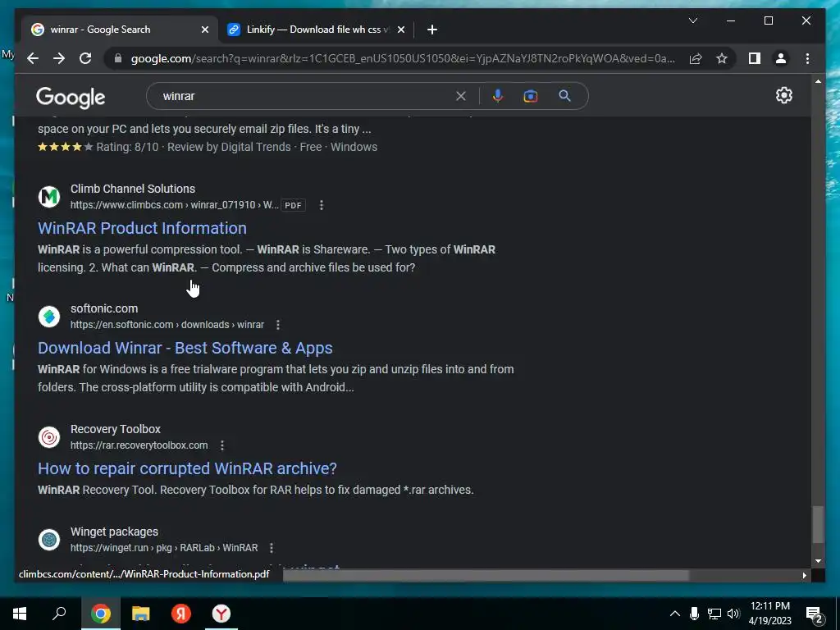Open Chrome side panel
The image size is (840, 630).
coord(755,58)
